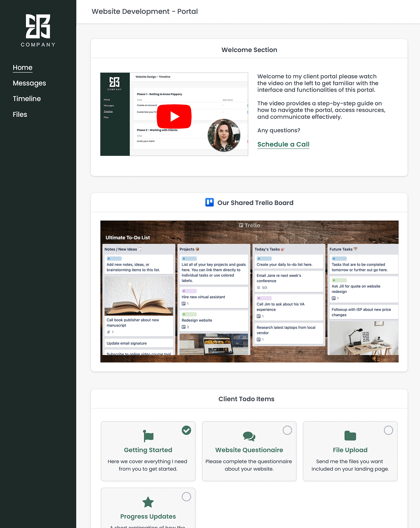The height and width of the screenshot is (528, 420).
Task: Open card 'Add new notes, ideas, or brainstorming'
Action: (139, 264)
